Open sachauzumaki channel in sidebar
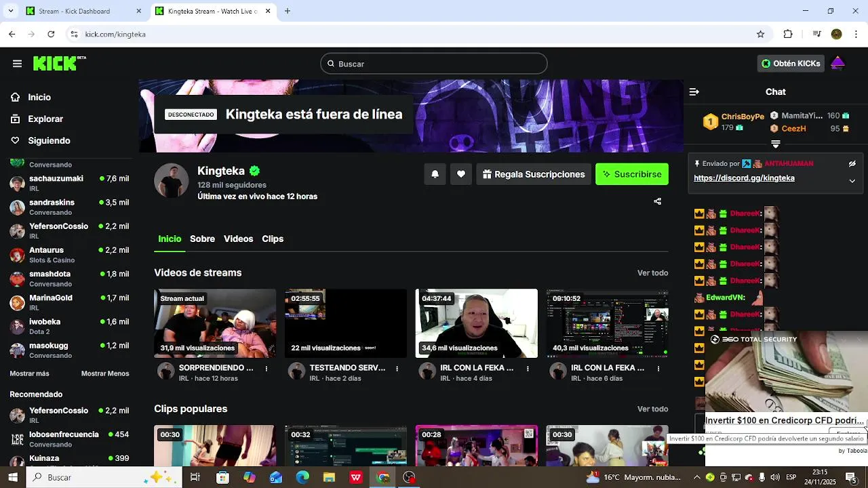This screenshot has width=868, height=488. coord(69,183)
